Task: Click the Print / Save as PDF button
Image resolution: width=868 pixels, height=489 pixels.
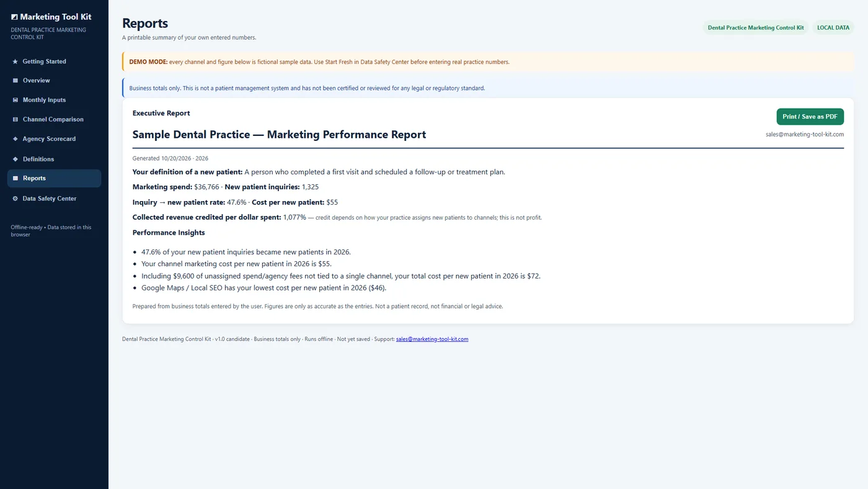Action: point(810,117)
